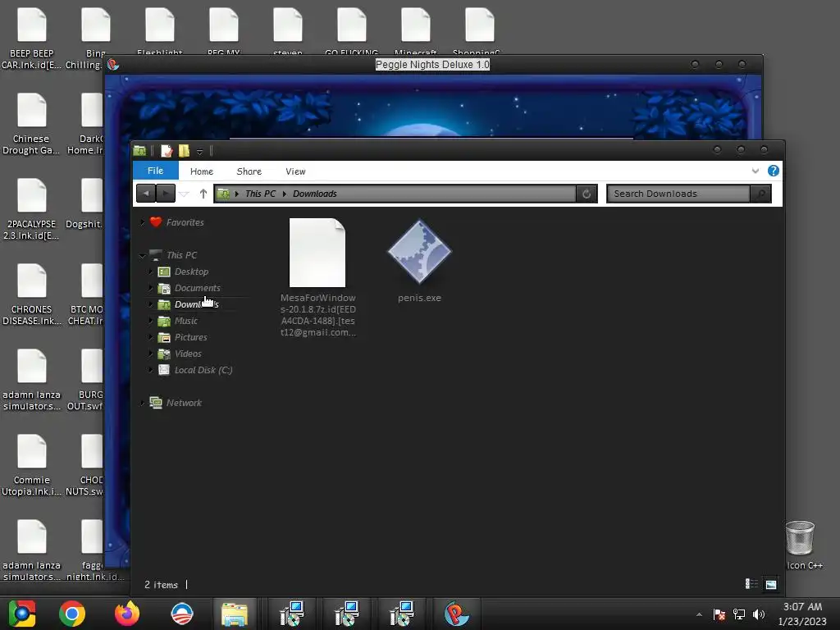
Task: Switch to the Share ribbon tab
Action: coord(249,171)
